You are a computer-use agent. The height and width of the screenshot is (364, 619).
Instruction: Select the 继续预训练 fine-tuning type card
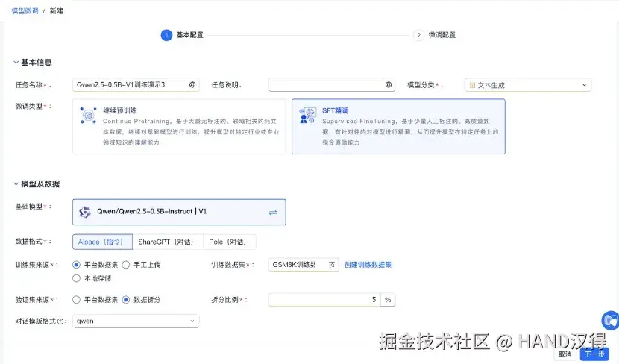pos(179,126)
